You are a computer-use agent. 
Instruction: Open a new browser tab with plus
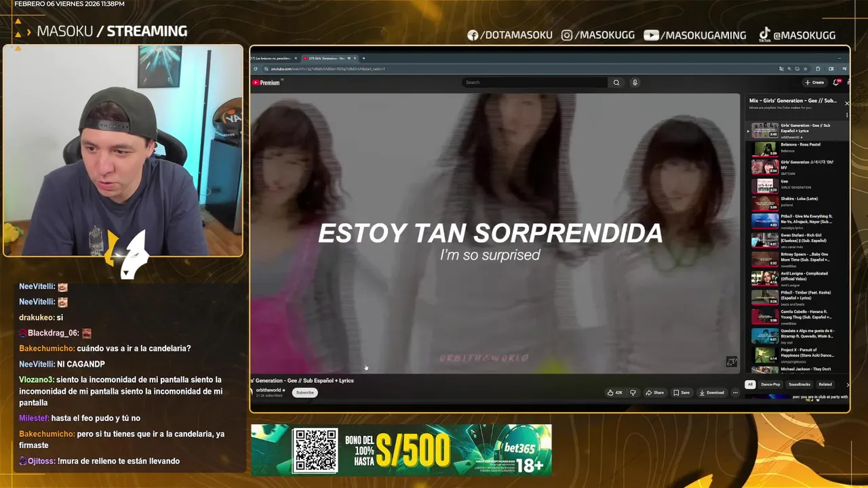tap(363, 58)
